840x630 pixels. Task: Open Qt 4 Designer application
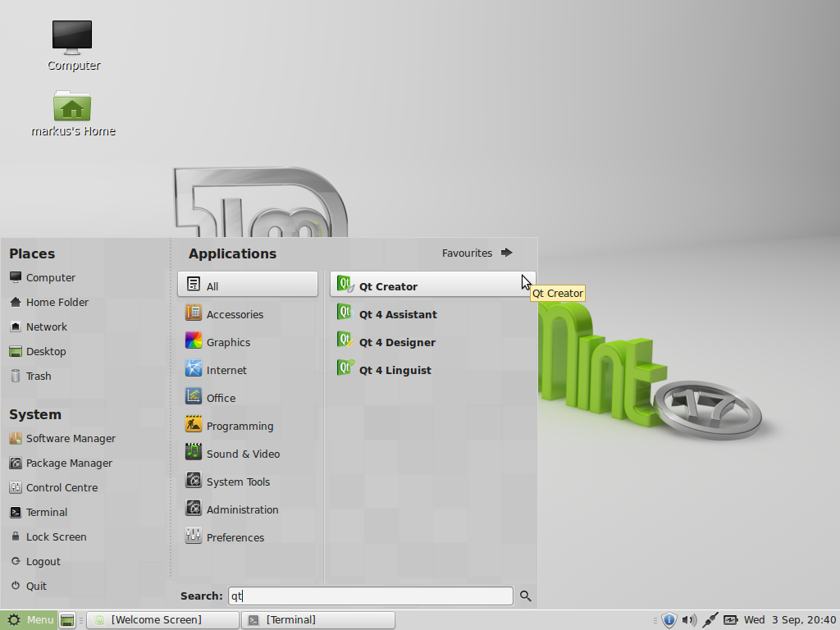click(432, 342)
